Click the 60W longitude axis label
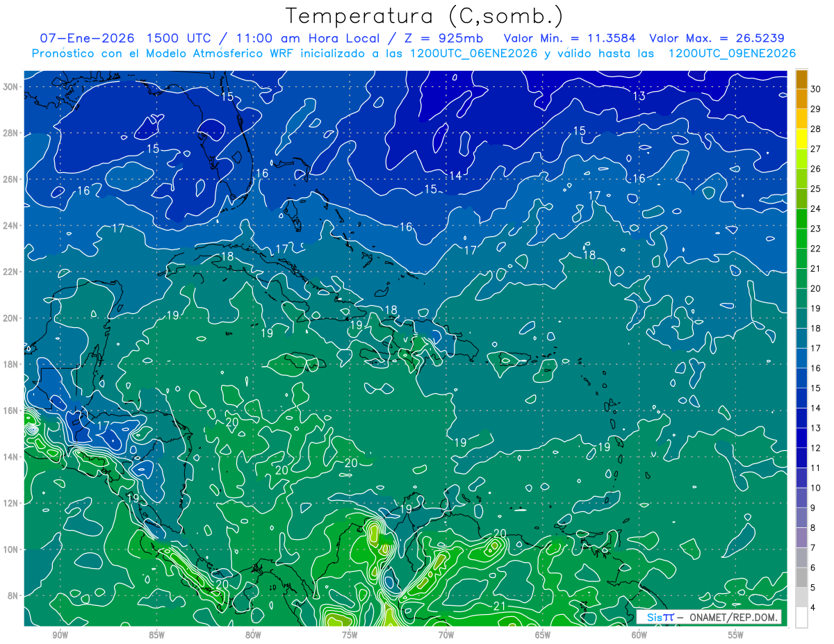 click(639, 634)
